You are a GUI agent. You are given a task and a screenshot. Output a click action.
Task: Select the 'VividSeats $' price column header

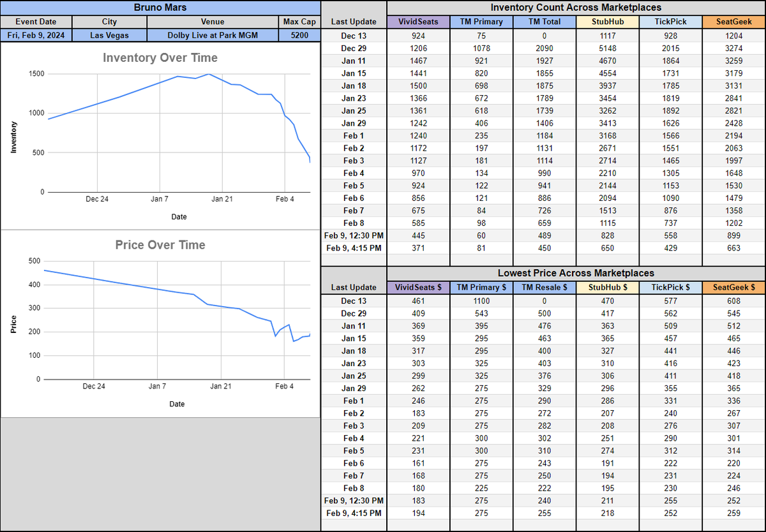(x=418, y=288)
